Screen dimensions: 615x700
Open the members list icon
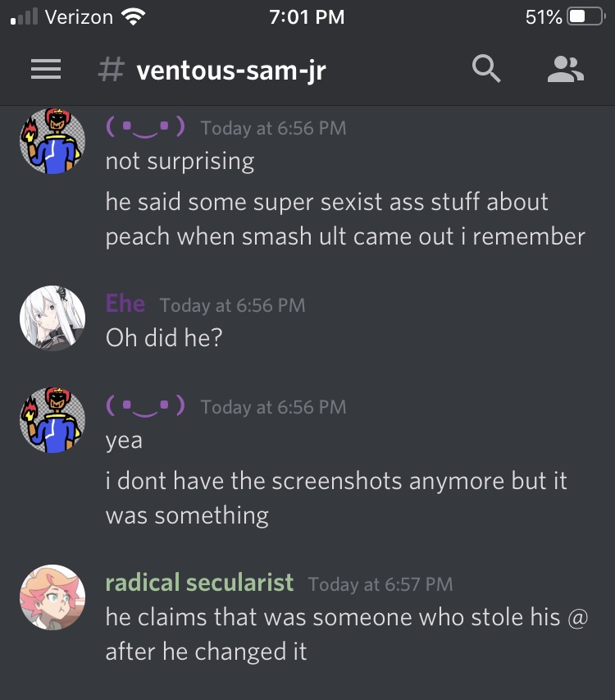point(566,69)
